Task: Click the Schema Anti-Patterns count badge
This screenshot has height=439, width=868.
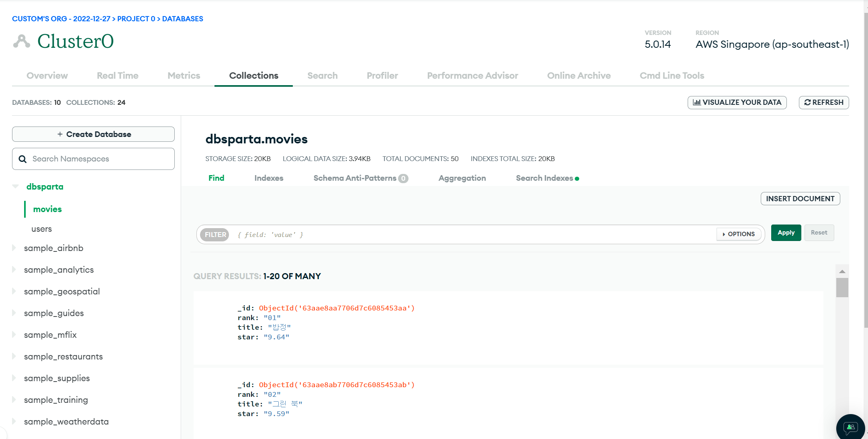Action: (x=403, y=178)
